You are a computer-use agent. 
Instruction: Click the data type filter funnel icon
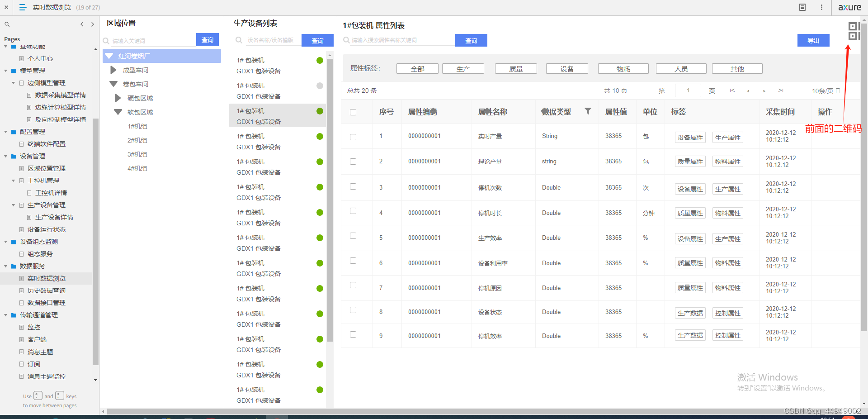coord(588,111)
